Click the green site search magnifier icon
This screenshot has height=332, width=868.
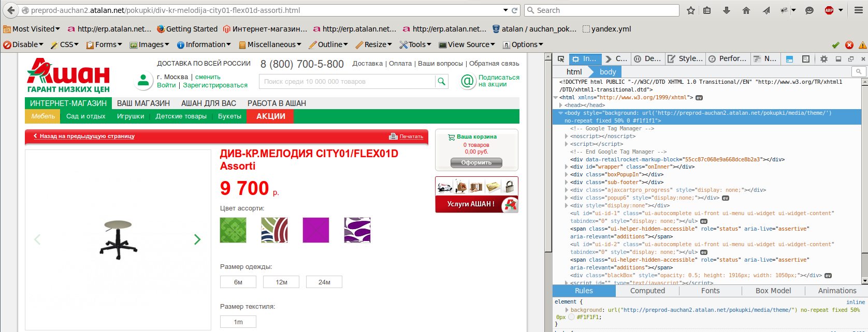[442, 81]
